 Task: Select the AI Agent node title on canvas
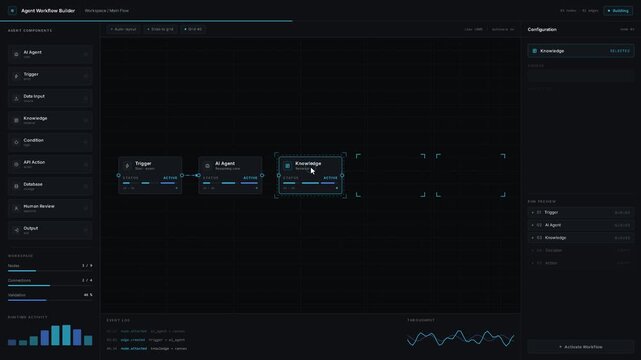coord(225,163)
